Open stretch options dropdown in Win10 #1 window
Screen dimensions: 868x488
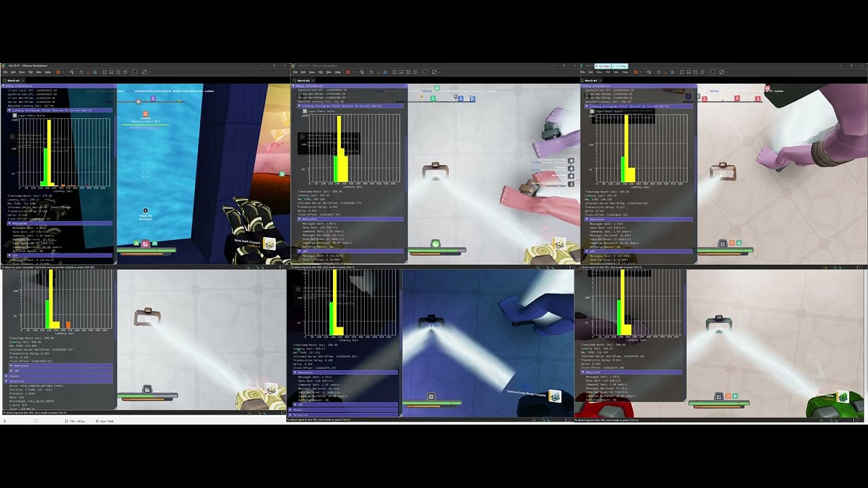click(x=149, y=72)
